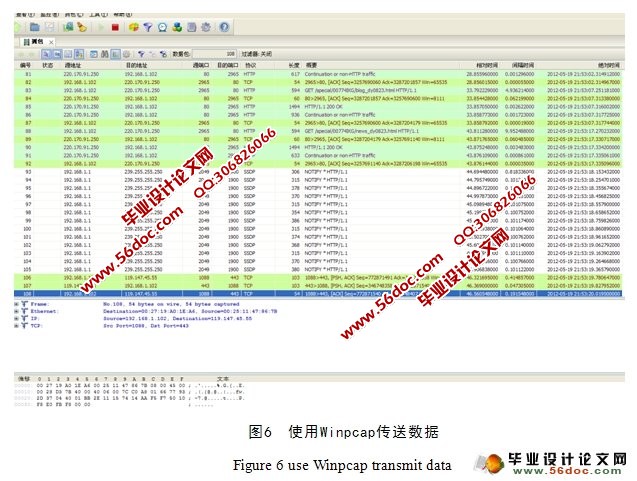
Task: Click the pie chart statistics icon
Action: [x=132, y=27]
